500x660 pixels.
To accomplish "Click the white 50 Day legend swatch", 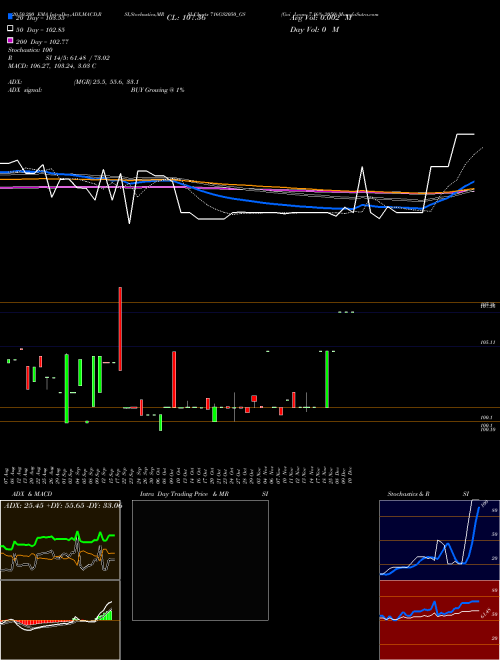I will pyautogui.click(x=10, y=29).
